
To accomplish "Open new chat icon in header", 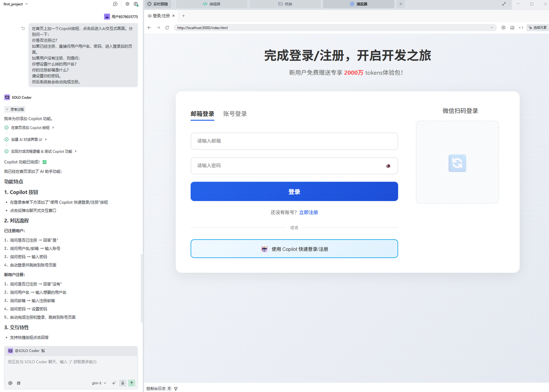I will point(115,4).
